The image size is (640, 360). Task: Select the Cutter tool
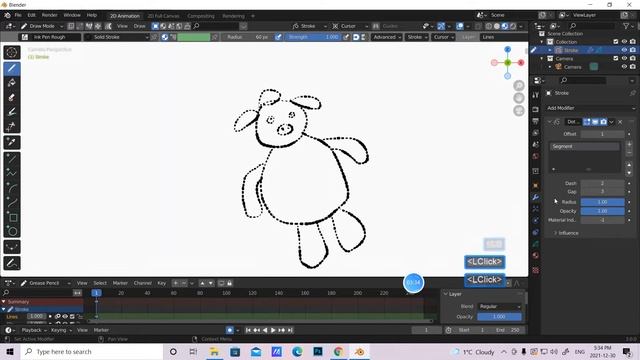pyautogui.click(x=12, y=127)
